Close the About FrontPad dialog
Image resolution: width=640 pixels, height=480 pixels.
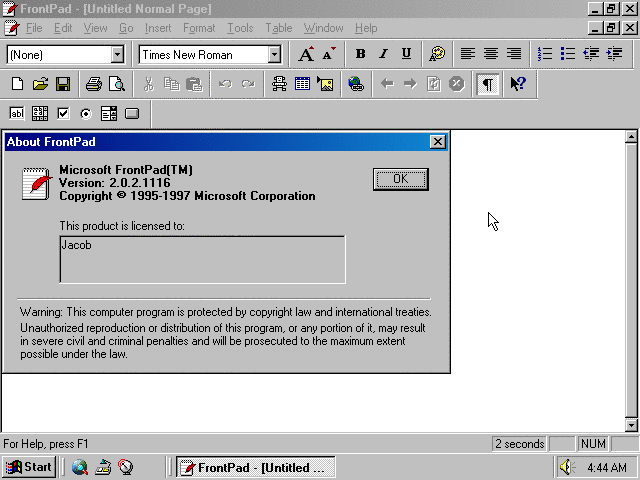coord(437,142)
